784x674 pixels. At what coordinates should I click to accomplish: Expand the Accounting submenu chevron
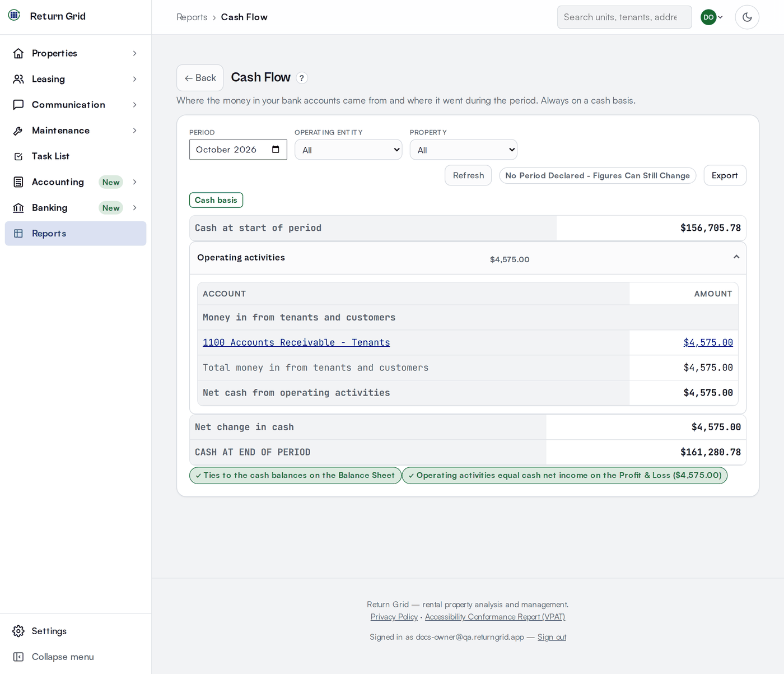tap(135, 182)
